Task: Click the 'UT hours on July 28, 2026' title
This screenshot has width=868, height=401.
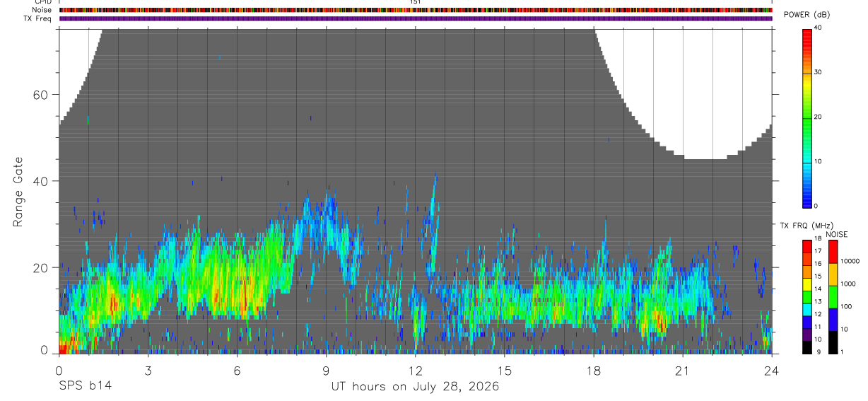Action: tap(415, 387)
